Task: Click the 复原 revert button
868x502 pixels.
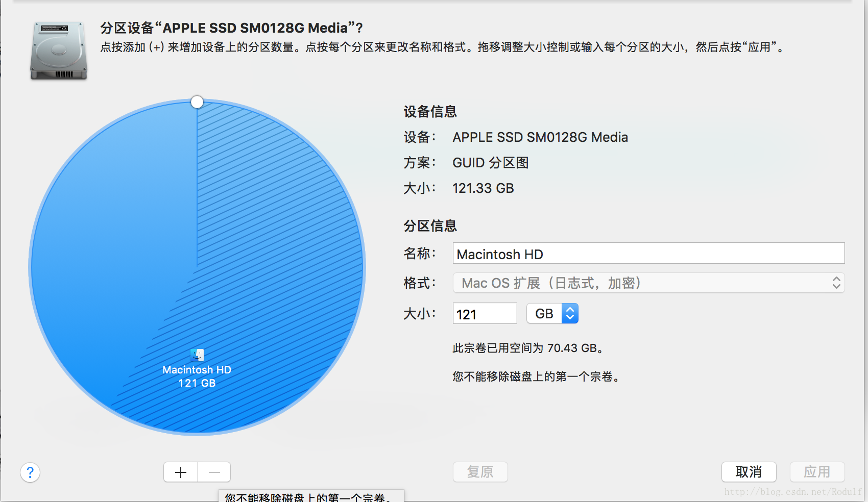Action: pos(480,472)
